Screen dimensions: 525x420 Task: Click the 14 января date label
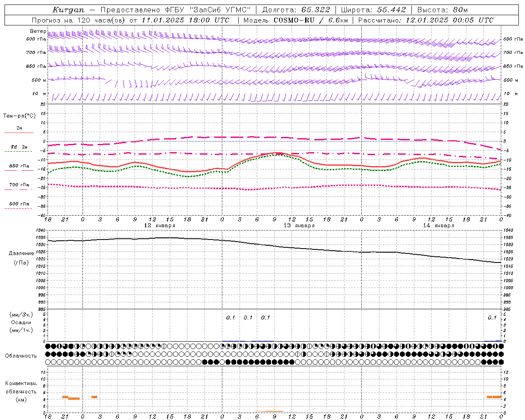[x=438, y=225]
